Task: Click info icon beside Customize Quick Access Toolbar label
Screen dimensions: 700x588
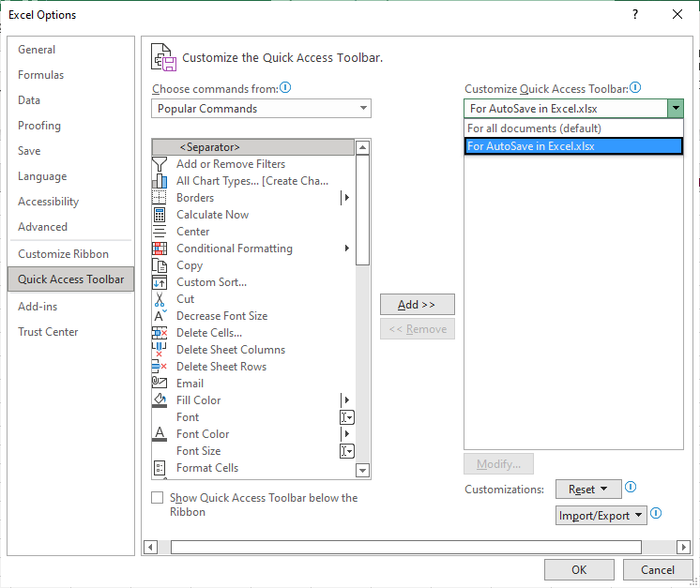Action: point(635,87)
